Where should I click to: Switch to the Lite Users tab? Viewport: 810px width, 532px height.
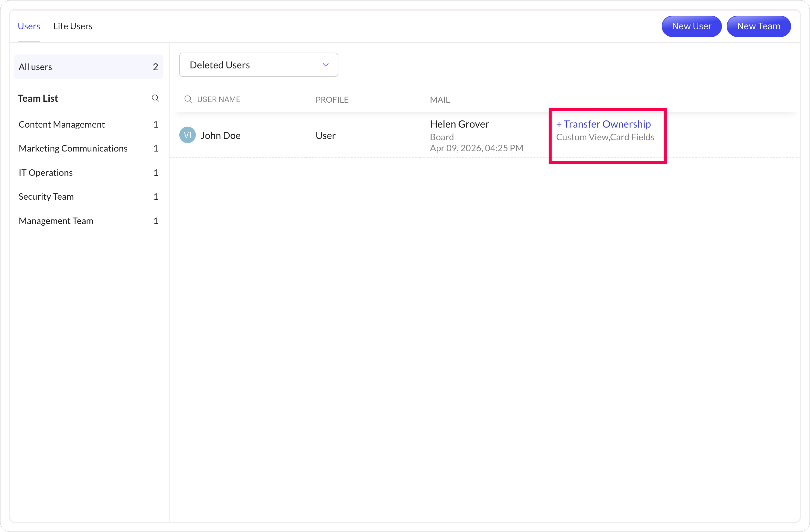coord(73,26)
